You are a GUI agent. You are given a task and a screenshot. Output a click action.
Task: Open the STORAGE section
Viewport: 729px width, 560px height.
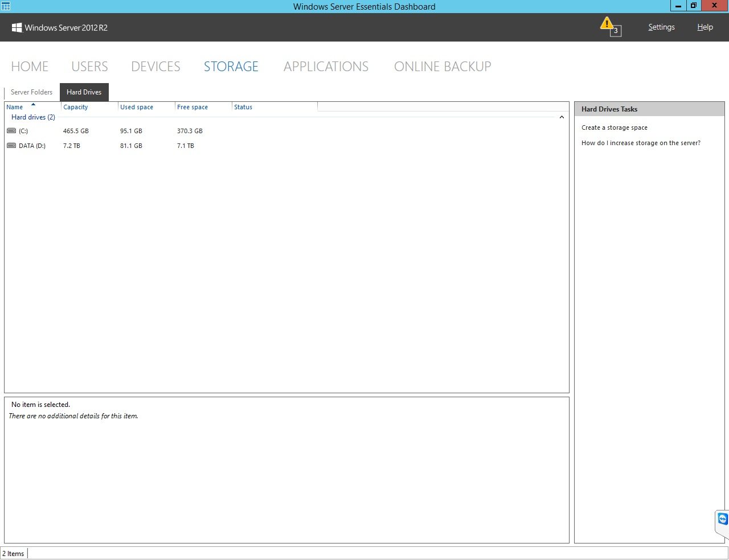(231, 67)
